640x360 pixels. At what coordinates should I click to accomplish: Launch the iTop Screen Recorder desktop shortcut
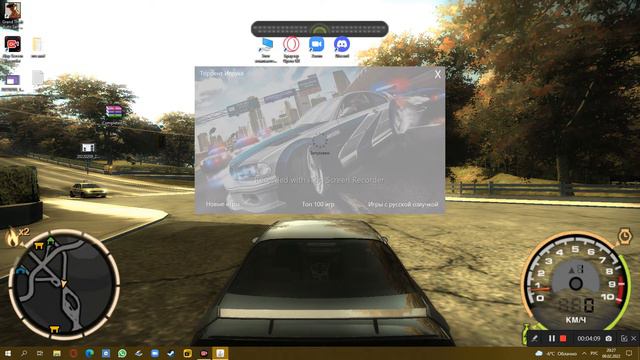pyautogui.click(x=13, y=49)
